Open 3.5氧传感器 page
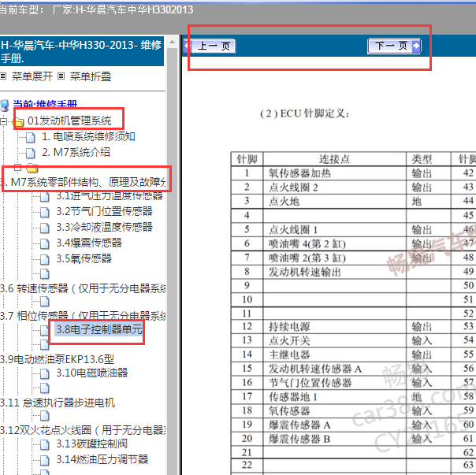 (x=84, y=258)
